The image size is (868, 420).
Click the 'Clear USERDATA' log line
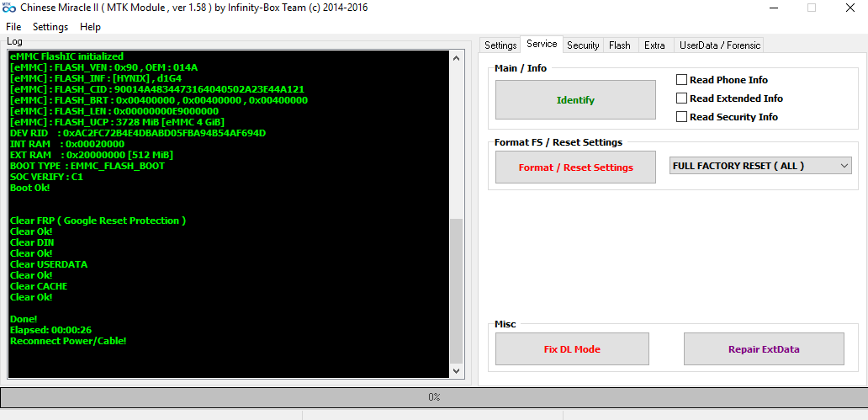pos(49,264)
